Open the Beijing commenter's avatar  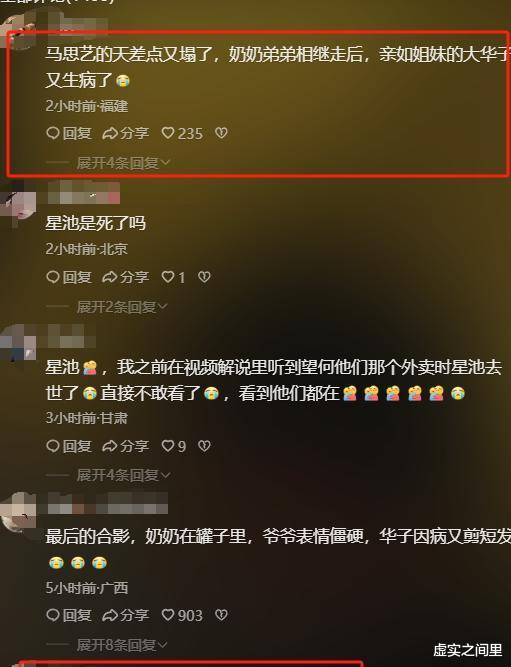18,203
